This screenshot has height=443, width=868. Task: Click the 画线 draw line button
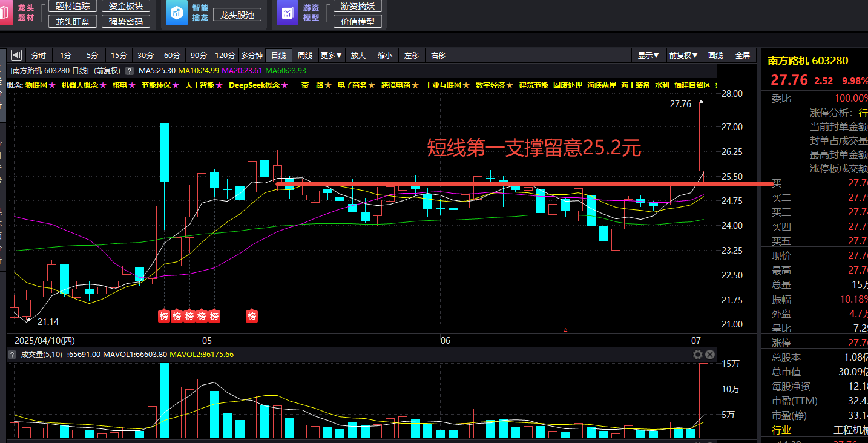click(x=715, y=56)
